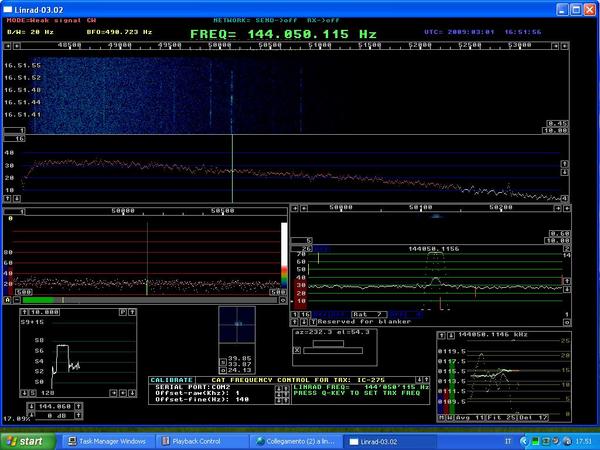Click the 10.000 value in S-meter panel
The width and height of the screenshot is (600, 450).
pyautogui.click(x=42, y=312)
